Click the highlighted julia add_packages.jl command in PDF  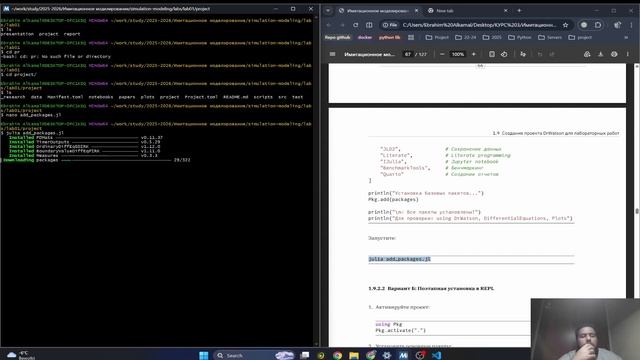tap(399, 259)
